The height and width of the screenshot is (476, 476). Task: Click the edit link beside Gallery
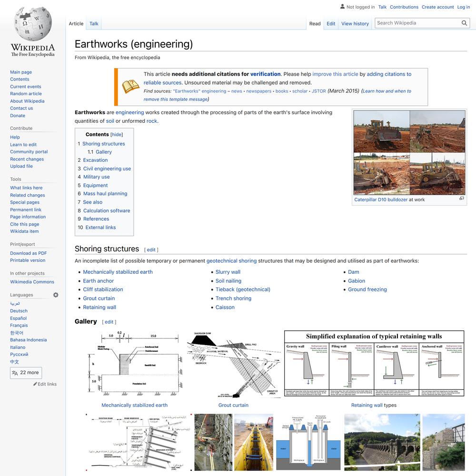(x=109, y=322)
